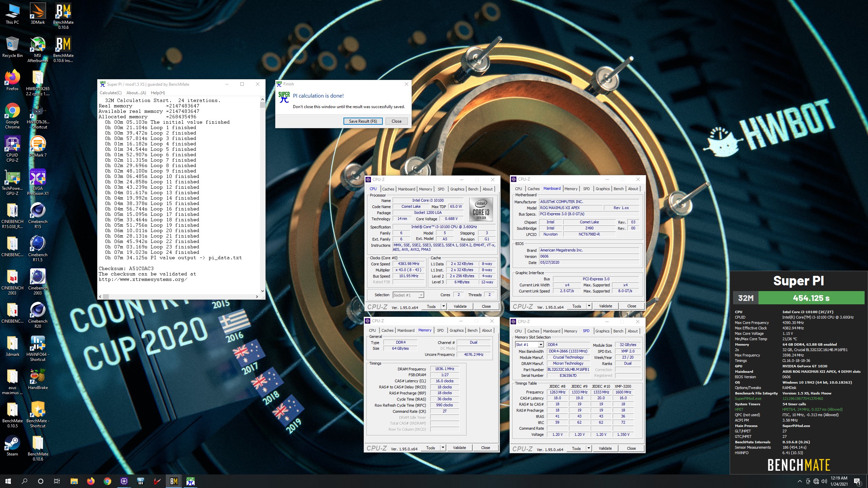
Task: Select EVGA Precision X1 desktop icon
Action: pos(38,182)
